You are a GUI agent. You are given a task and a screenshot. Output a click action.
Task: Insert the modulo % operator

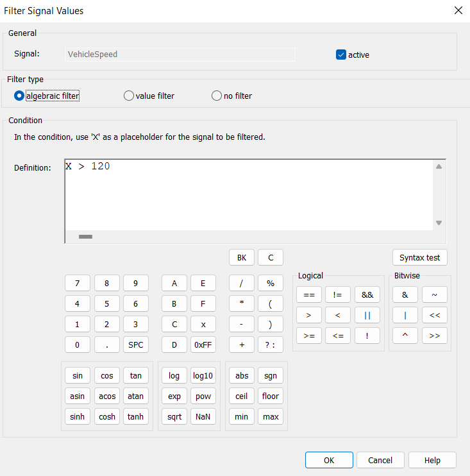click(x=271, y=284)
